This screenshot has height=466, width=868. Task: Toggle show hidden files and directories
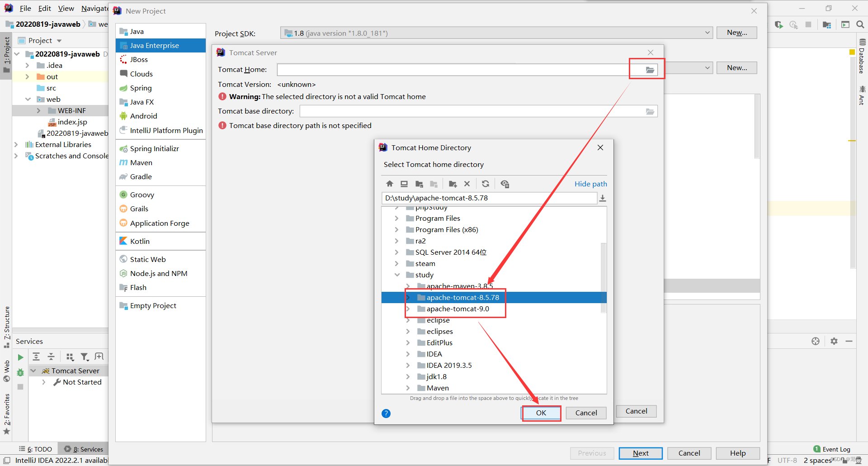(x=505, y=184)
